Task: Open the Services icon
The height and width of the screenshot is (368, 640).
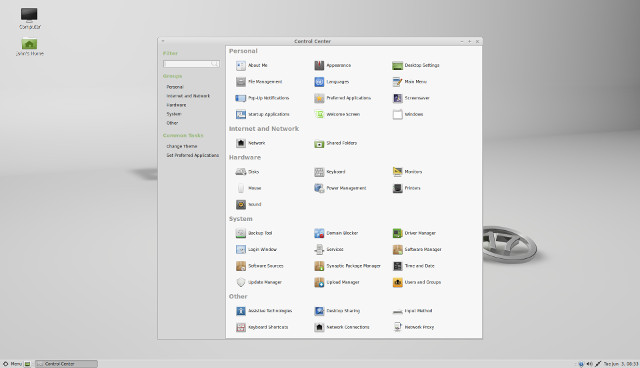Action: pos(319,249)
